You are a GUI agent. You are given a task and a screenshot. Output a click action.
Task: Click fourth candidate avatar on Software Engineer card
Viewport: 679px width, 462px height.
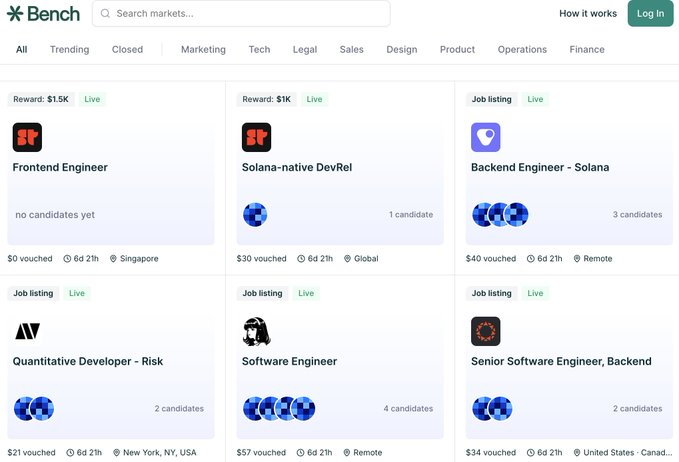303,408
